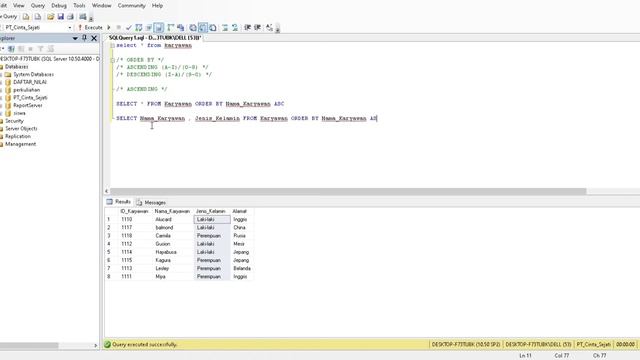The image size is (640, 360).
Task: Open the View menu
Action: (19, 5)
